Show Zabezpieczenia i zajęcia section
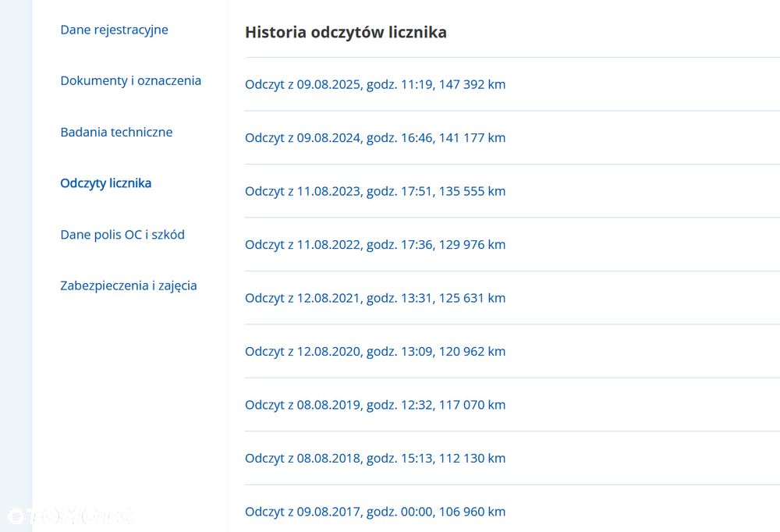The height and width of the screenshot is (532, 780). coord(128,286)
